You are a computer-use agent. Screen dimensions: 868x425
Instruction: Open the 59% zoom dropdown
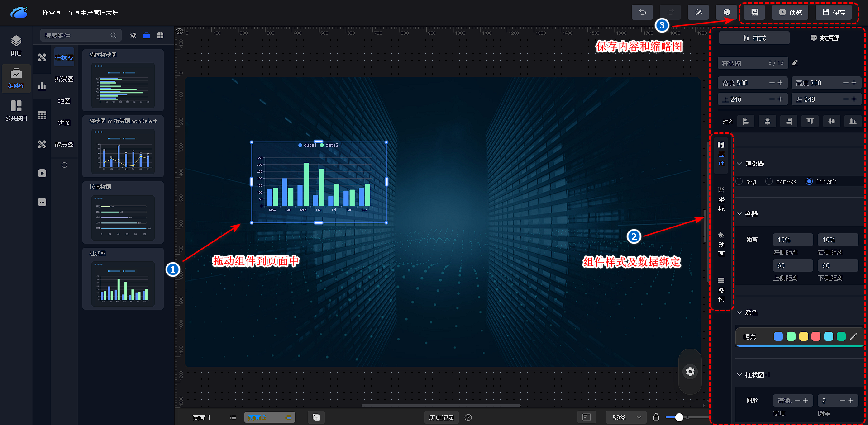click(626, 417)
